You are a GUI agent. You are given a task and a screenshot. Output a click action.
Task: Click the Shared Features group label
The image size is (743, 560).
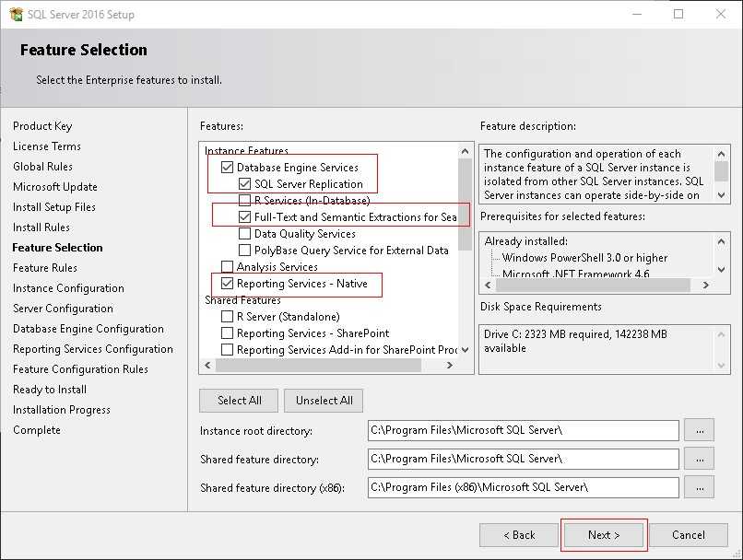pos(242,300)
